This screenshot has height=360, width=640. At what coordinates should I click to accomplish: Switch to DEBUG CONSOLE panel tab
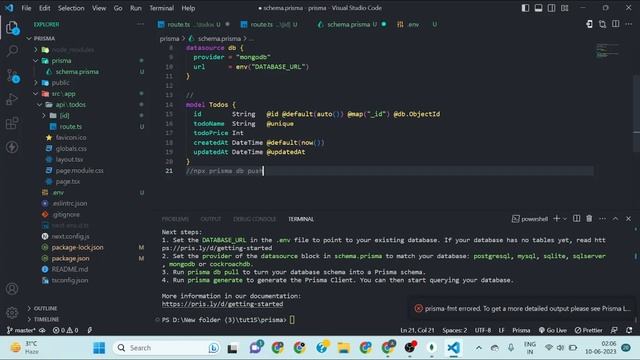click(x=254, y=219)
